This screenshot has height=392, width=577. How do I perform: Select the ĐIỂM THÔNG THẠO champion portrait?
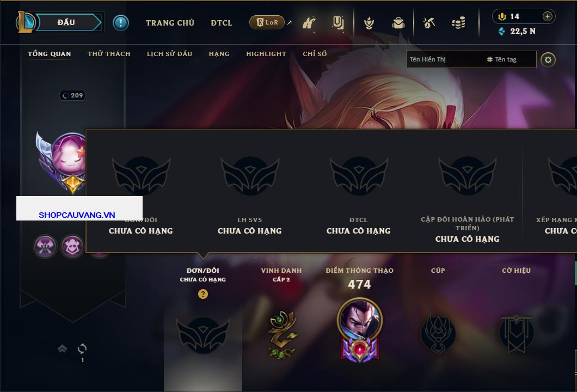359,318
